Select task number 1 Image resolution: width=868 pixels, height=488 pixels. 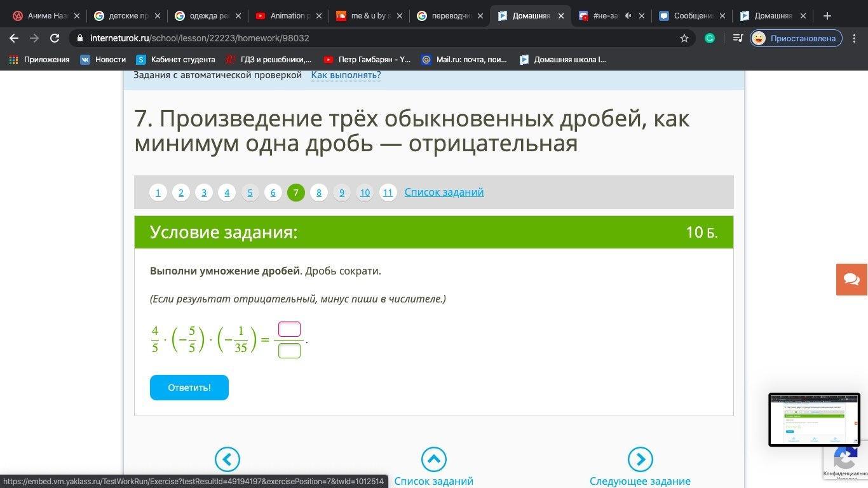coord(158,193)
